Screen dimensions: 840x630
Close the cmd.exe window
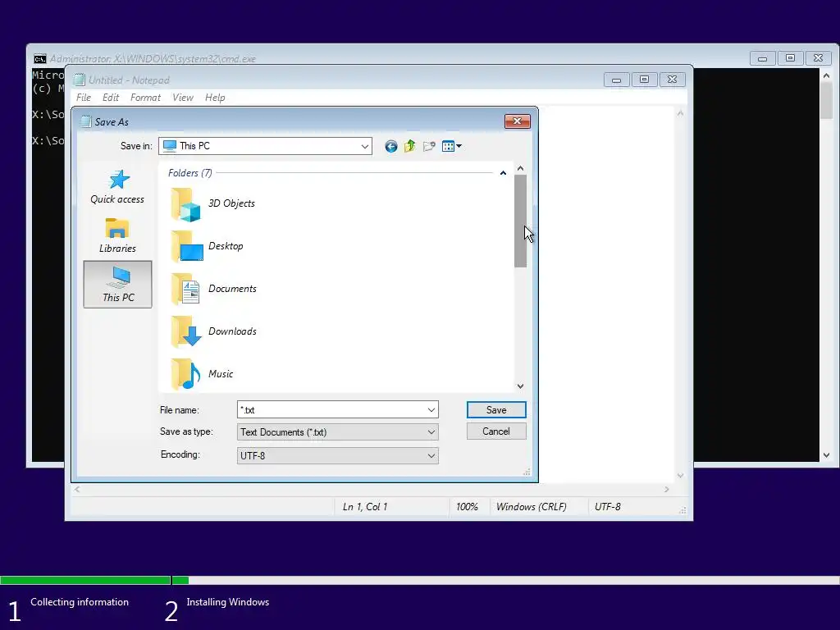point(818,58)
